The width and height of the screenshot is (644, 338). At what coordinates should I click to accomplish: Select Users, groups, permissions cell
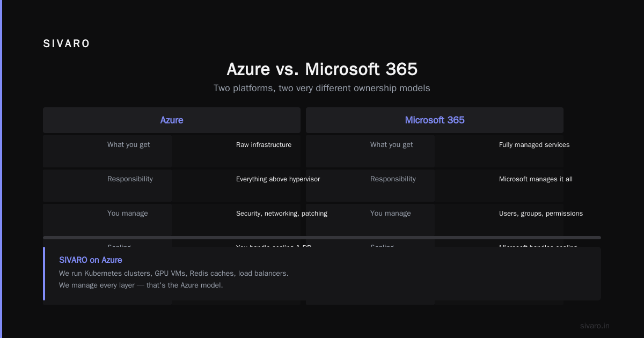[541, 214]
